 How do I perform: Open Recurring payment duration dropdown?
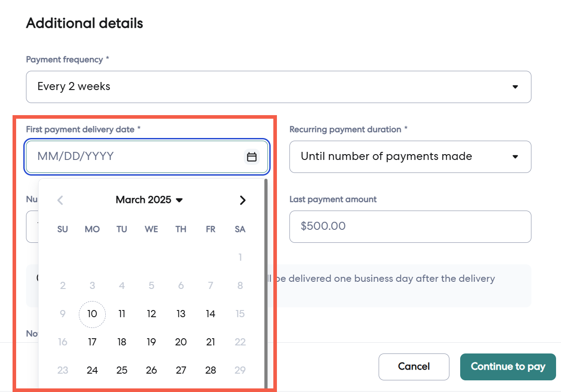(410, 157)
